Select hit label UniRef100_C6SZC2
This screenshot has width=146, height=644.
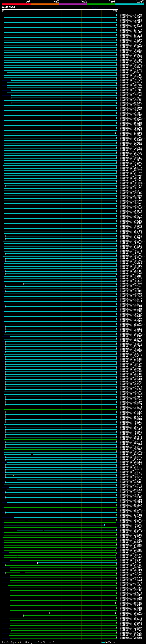[131, 67]
